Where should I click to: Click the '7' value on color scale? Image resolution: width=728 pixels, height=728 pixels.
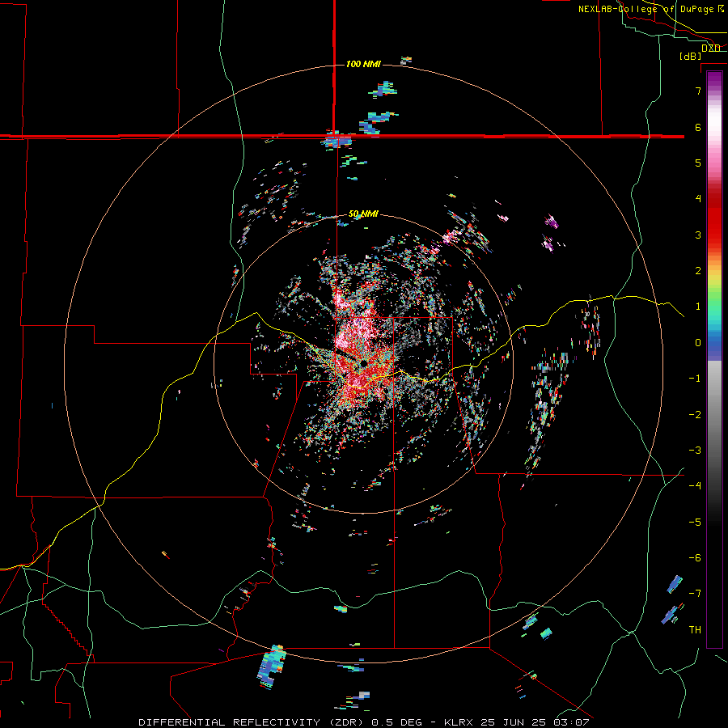coord(698,91)
